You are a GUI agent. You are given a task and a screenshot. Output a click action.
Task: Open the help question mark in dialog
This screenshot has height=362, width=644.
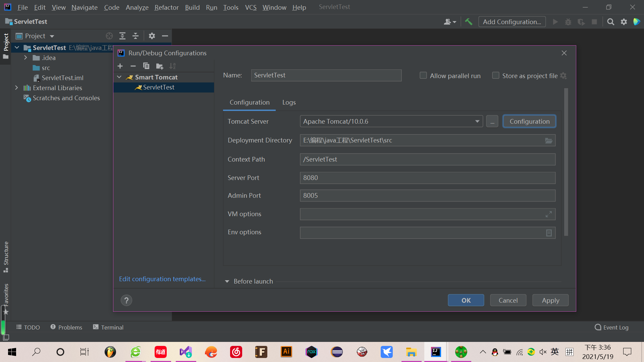point(126,300)
